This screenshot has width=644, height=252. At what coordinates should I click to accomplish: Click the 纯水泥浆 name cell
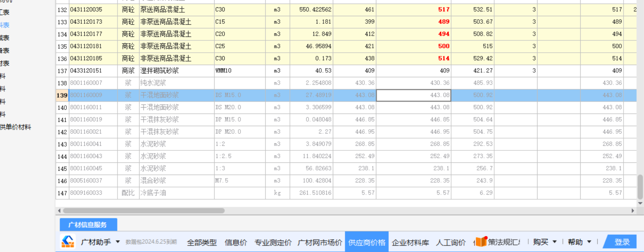tap(177, 83)
